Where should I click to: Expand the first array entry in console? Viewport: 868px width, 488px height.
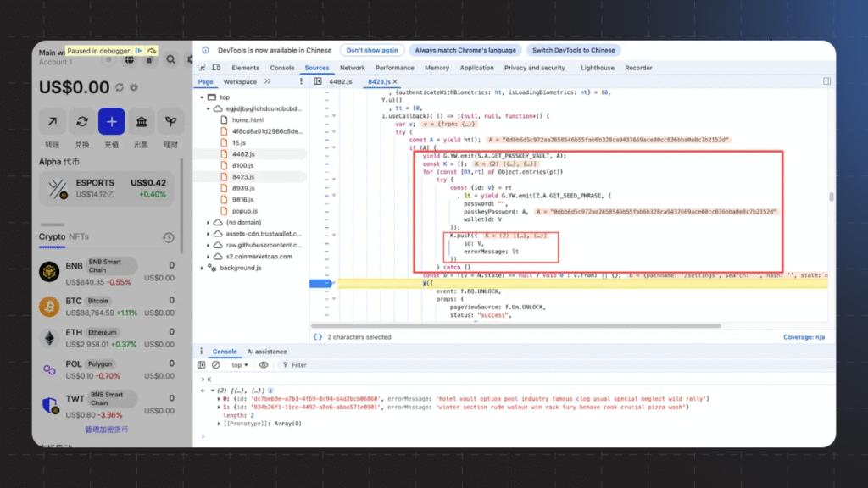tap(218, 398)
